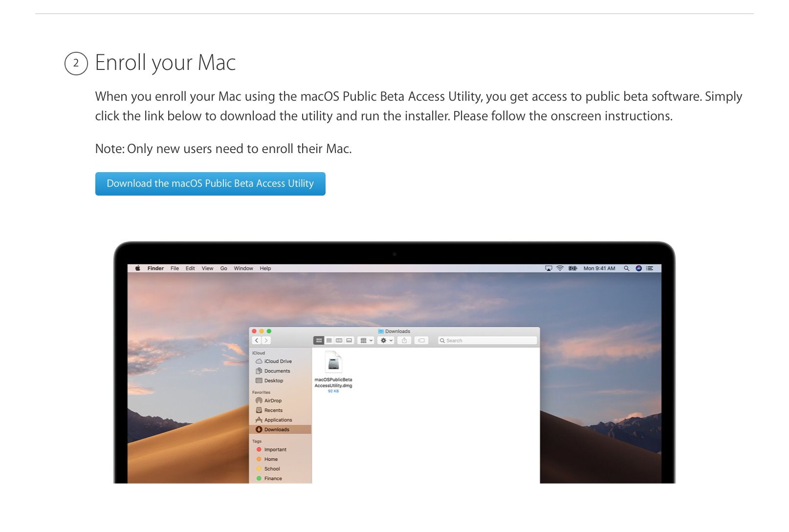Switch Finder to icon view

pos(319,340)
